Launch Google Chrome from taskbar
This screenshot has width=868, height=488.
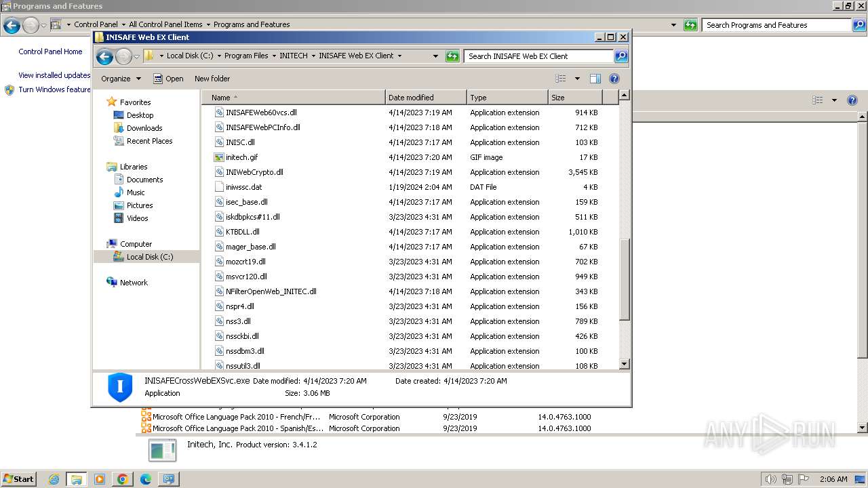(x=122, y=479)
